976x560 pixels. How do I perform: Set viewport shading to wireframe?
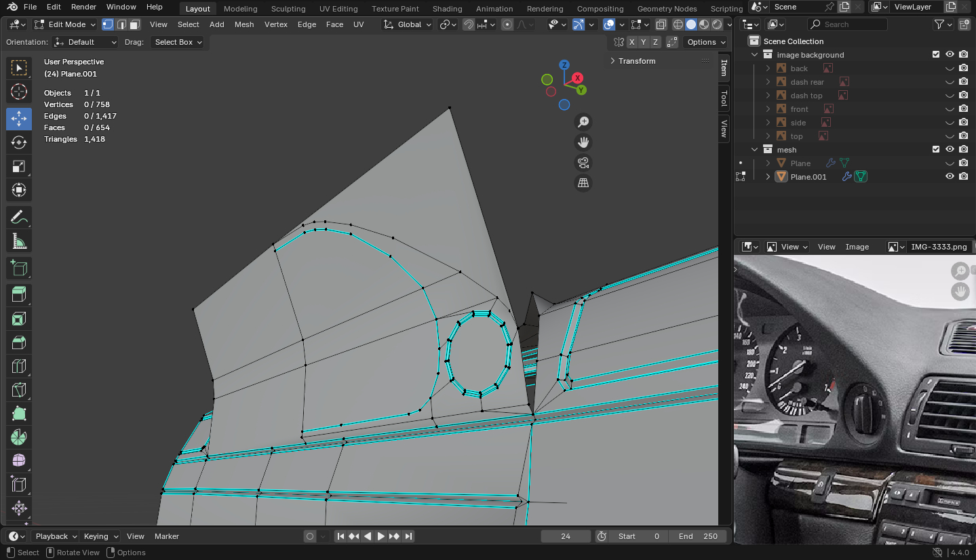678,24
